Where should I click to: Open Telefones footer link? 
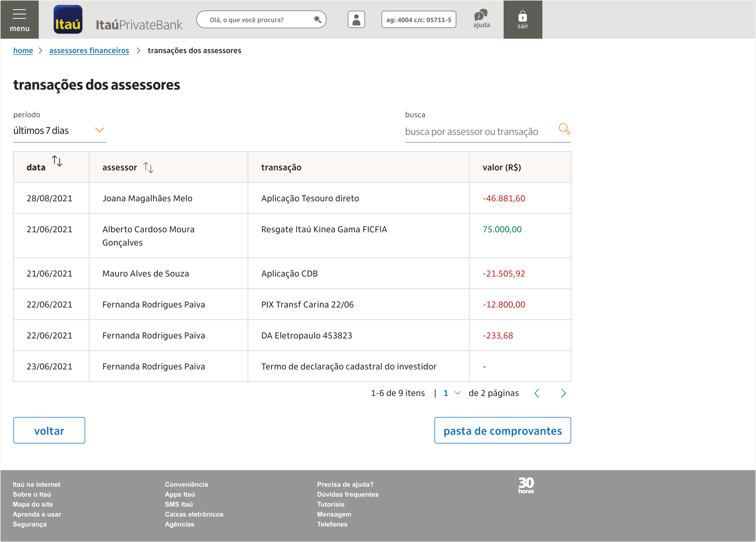point(332,524)
